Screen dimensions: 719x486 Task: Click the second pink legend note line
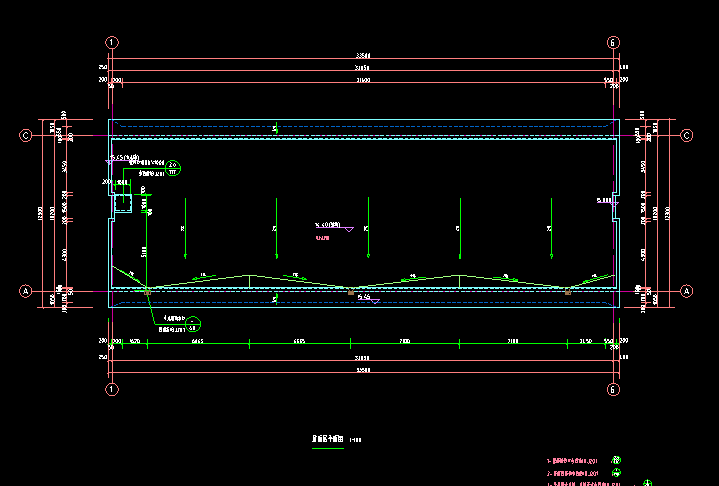pyautogui.click(x=573, y=473)
